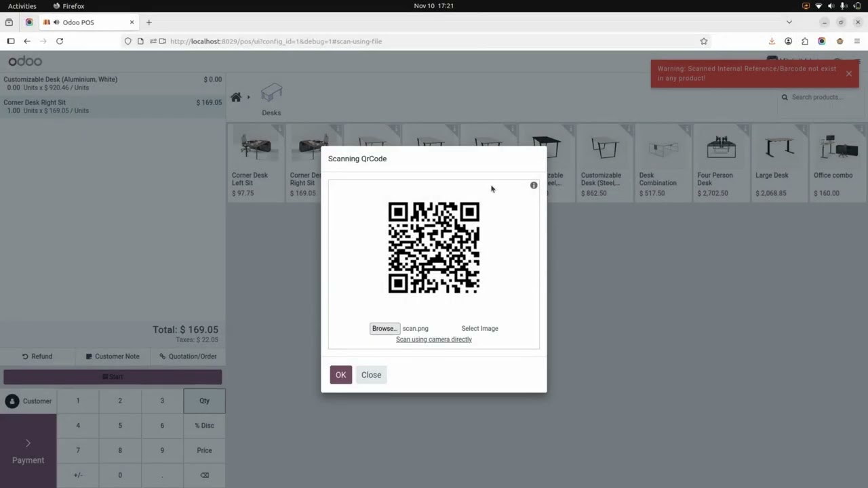
Task: Reload the page in Firefox
Action: (60, 41)
